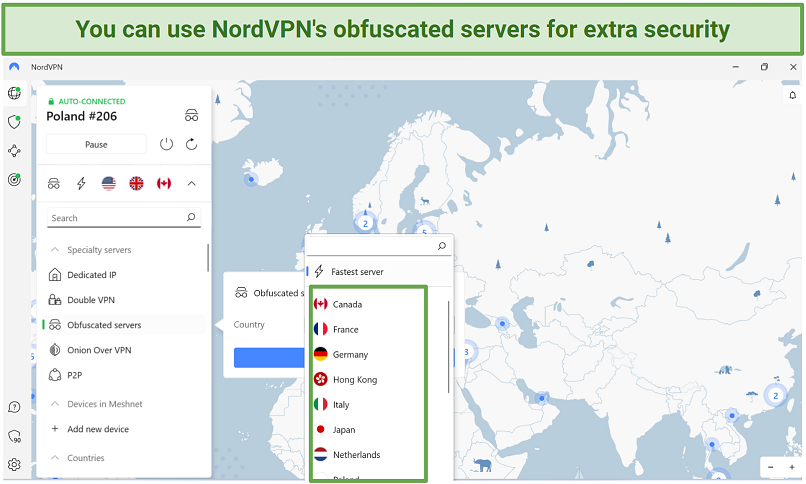The height and width of the screenshot is (484, 806).
Task: Zoom in the map with plus
Action: (792, 467)
